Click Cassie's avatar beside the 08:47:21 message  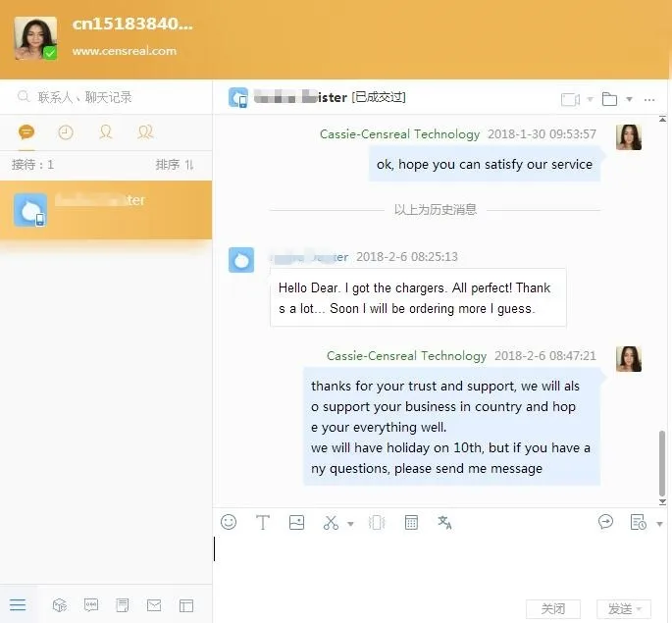(629, 359)
